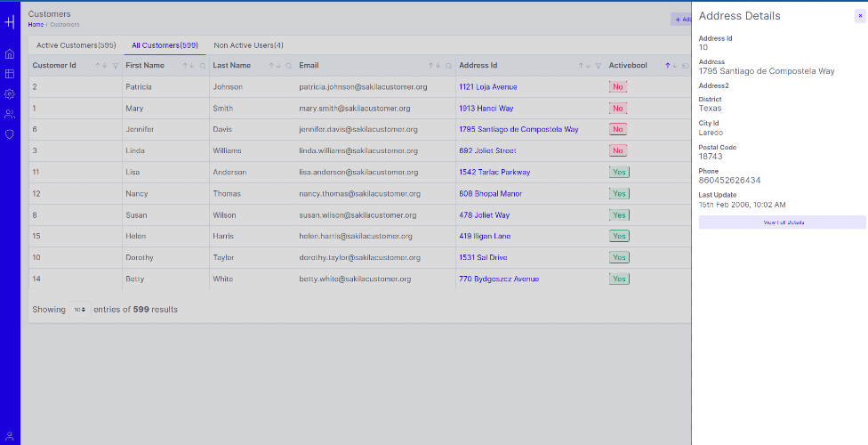
Task: Open address link 1542 Tarlac Parkway
Action: [494, 173]
